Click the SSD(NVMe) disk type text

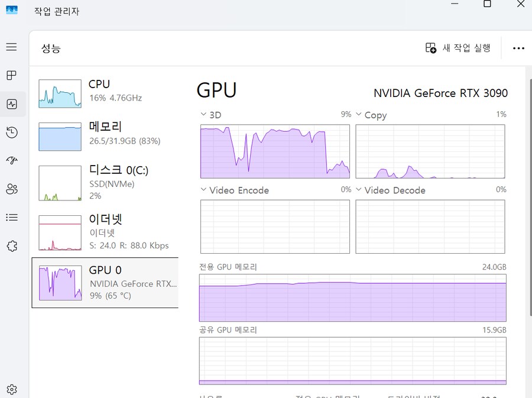(112, 184)
